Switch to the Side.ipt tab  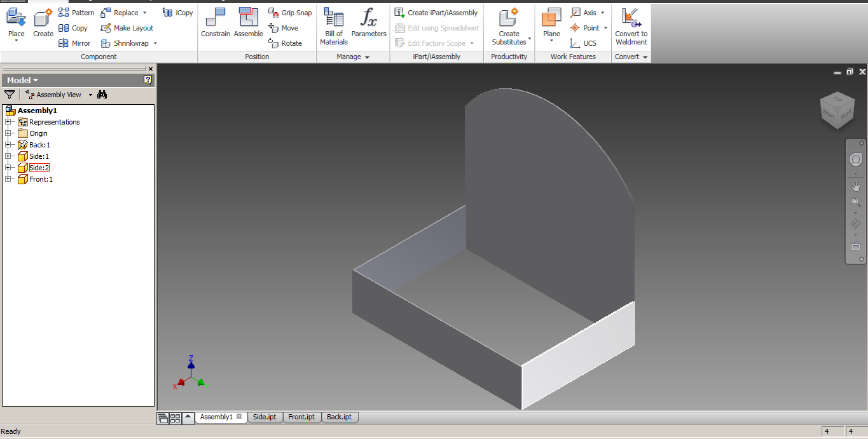pyautogui.click(x=265, y=417)
